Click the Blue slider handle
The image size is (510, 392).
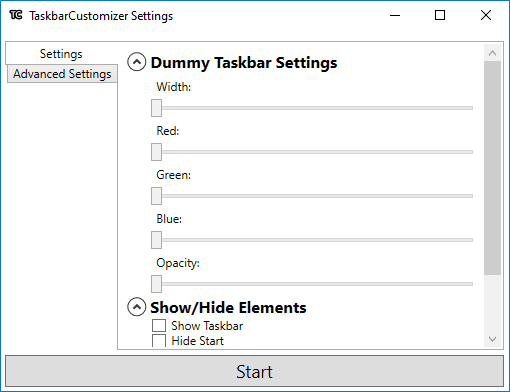point(156,240)
